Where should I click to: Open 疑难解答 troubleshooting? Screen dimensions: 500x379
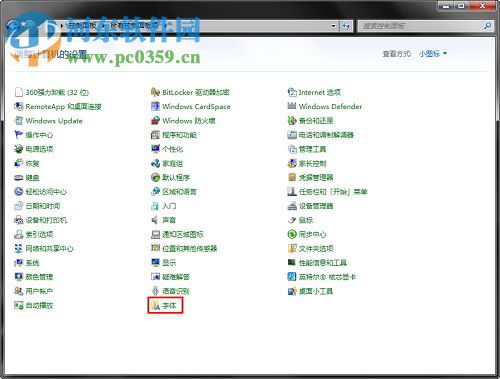pyautogui.click(x=170, y=277)
